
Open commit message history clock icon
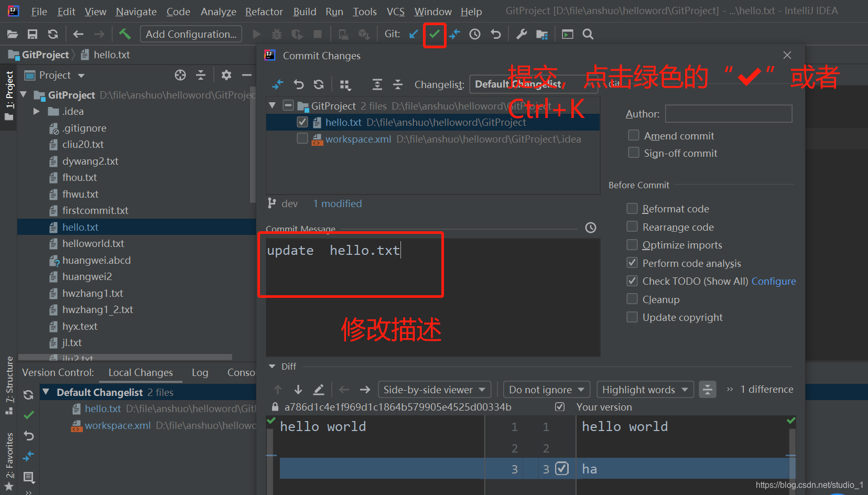(591, 228)
